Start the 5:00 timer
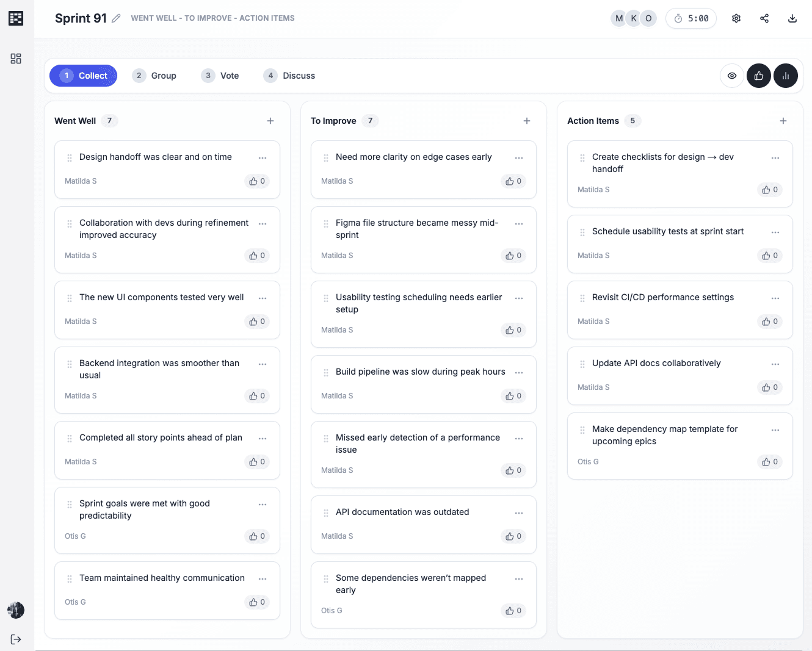This screenshot has width=812, height=651. 691,18
